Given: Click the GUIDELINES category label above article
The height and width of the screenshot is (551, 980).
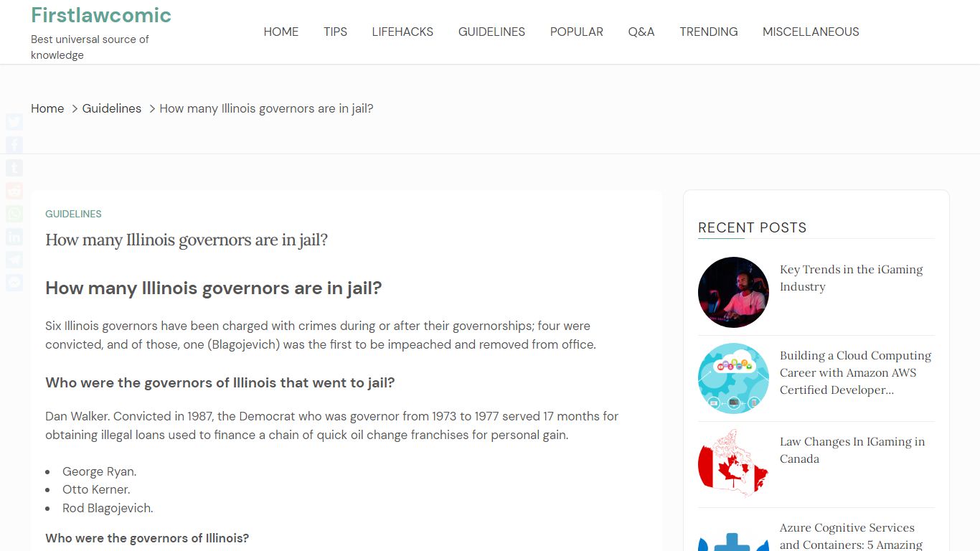Looking at the screenshot, I should point(73,214).
